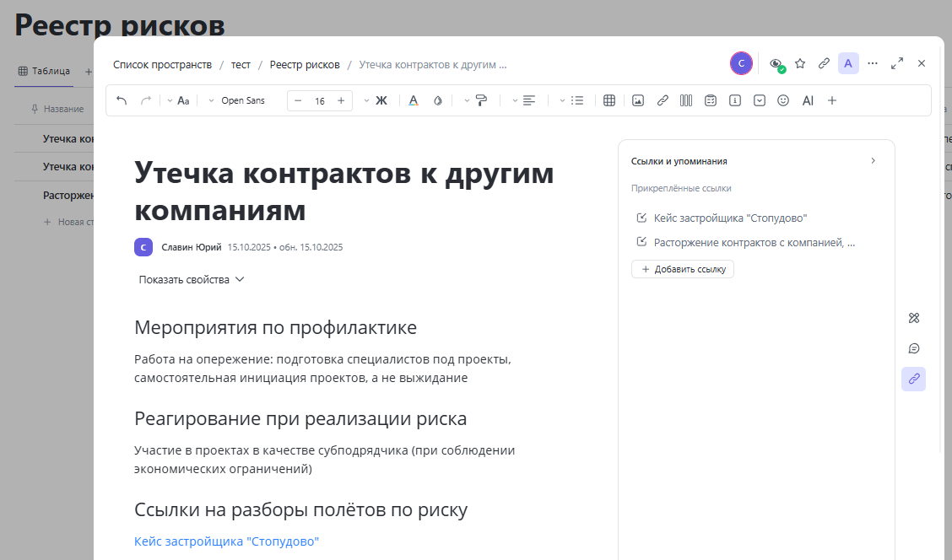
Task: Star this document as a favorite
Action: 799,63
